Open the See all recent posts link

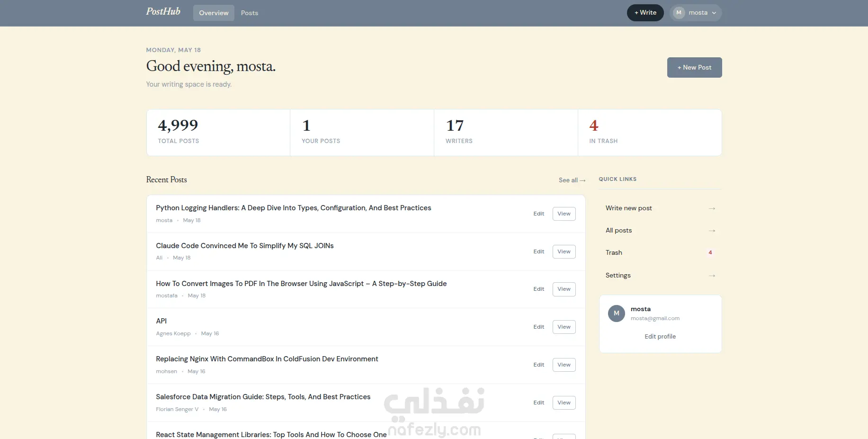point(572,180)
